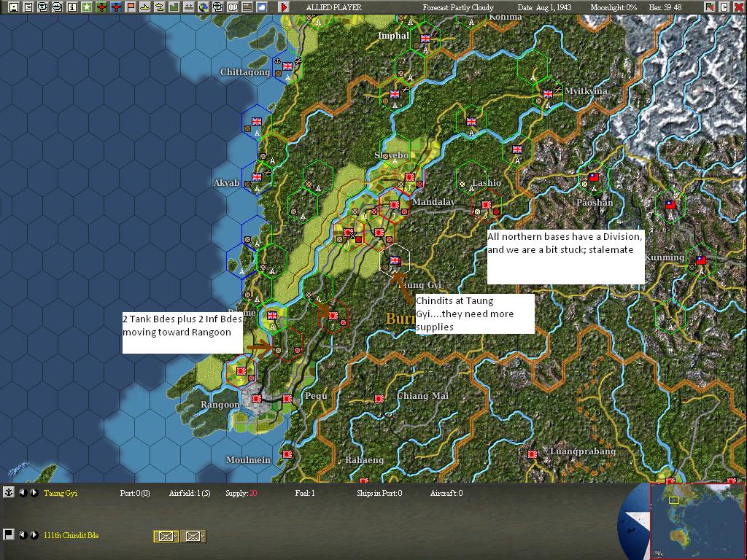Click the Fuel: 1 text
The height and width of the screenshot is (560, 747).
pos(305,493)
